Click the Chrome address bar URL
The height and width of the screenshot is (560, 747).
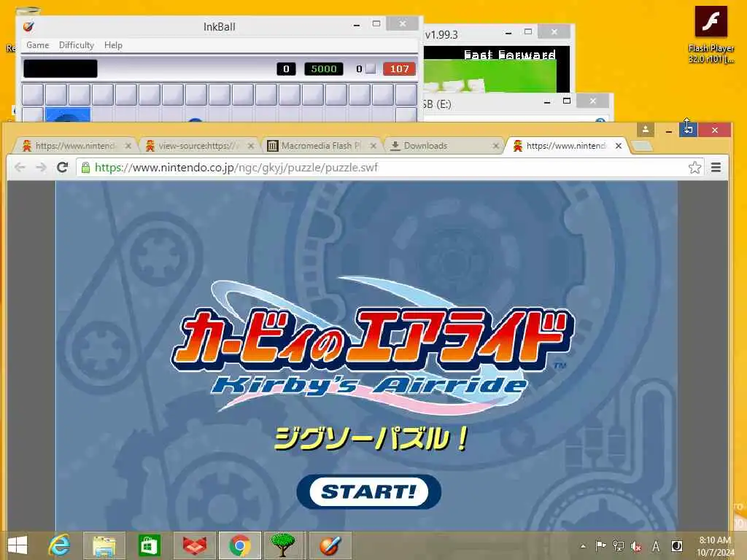click(x=236, y=167)
